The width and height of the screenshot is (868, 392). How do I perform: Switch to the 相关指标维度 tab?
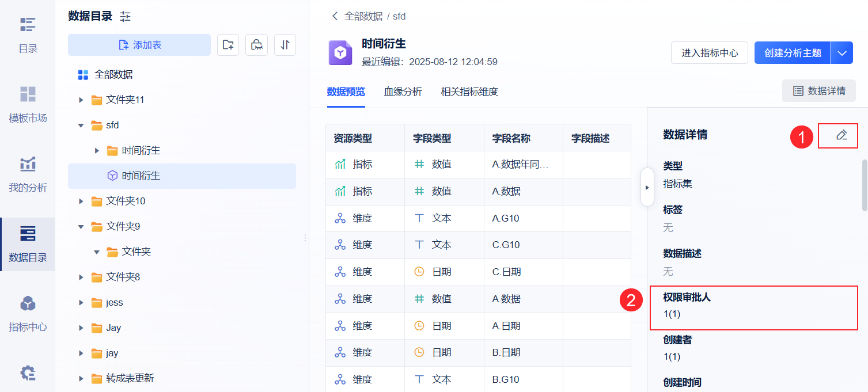469,92
